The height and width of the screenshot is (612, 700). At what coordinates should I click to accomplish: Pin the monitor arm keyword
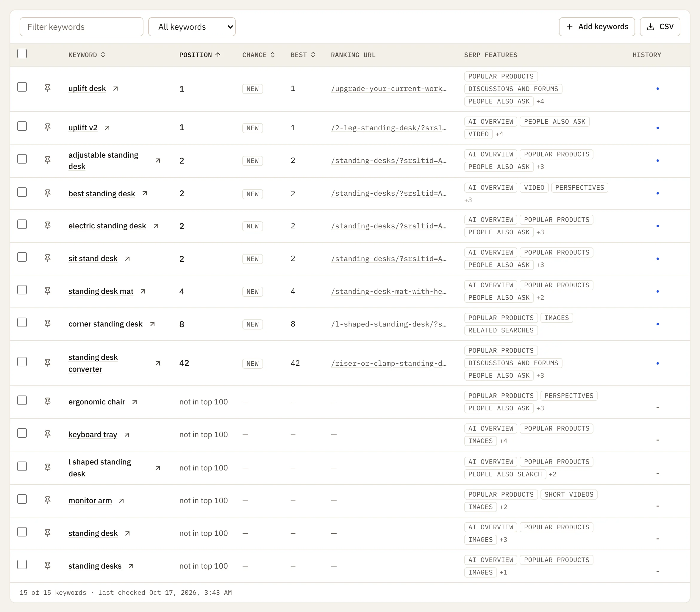[48, 500]
